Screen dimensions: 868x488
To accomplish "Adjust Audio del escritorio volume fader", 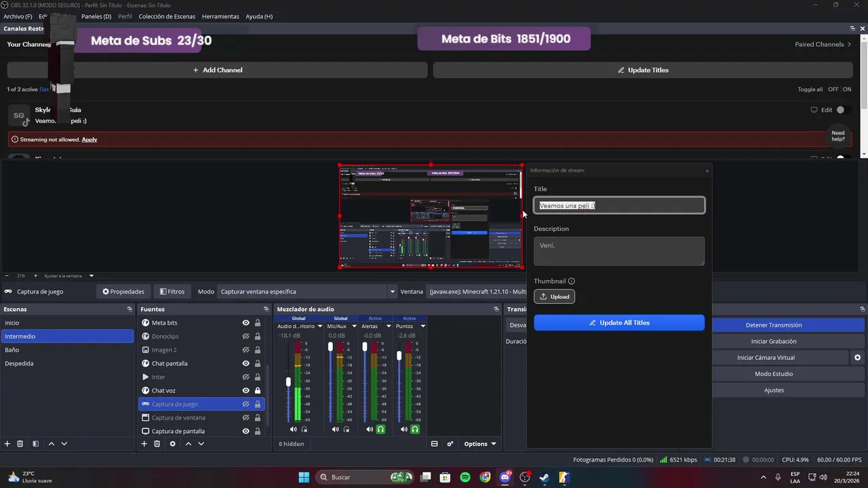I will (x=289, y=382).
